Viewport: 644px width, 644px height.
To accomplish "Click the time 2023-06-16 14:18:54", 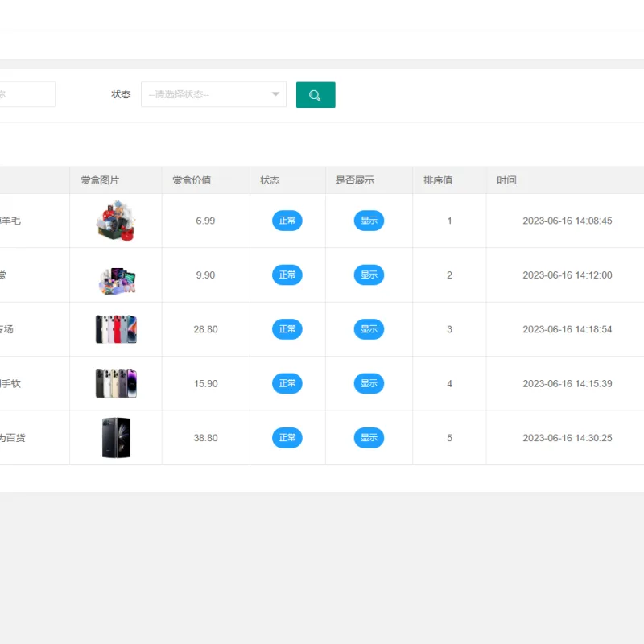I will pos(568,329).
